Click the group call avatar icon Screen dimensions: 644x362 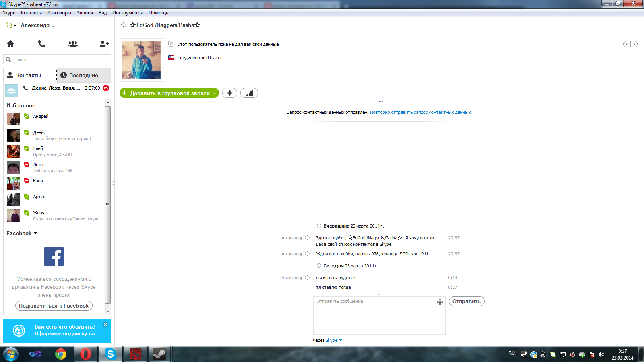pyautogui.click(x=12, y=91)
